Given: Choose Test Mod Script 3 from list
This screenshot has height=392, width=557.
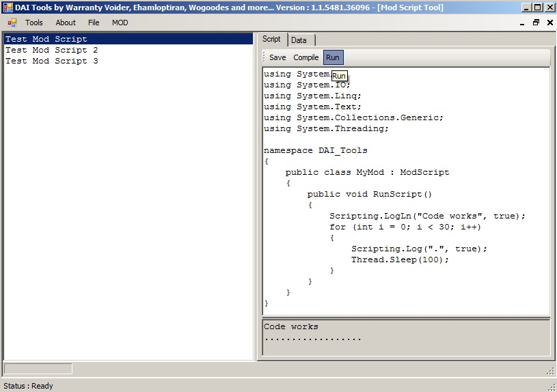Looking at the screenshot, I should (x=52, y=61).
